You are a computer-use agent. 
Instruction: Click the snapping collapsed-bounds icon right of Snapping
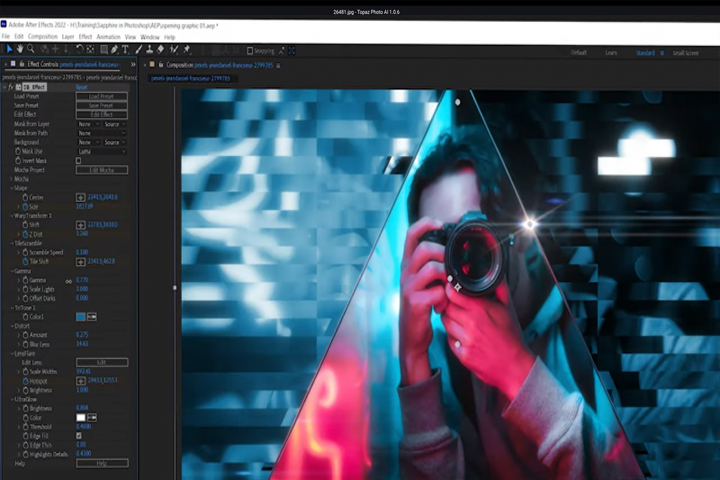click(281, 51)
